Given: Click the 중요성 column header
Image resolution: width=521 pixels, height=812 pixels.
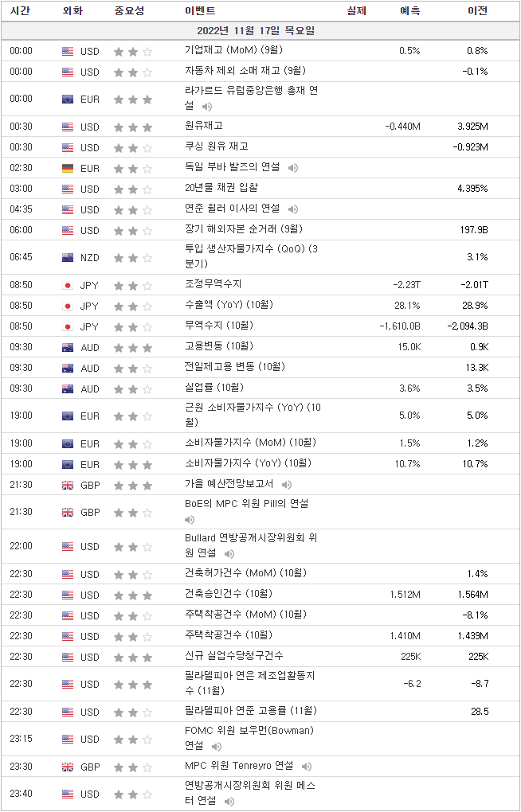Looking at the screenshot, I should point(130,10).
